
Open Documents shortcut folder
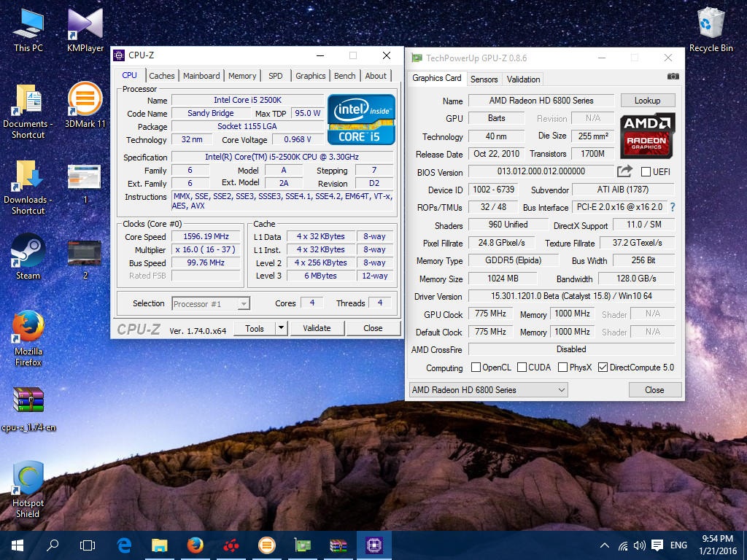pos(28,112)
